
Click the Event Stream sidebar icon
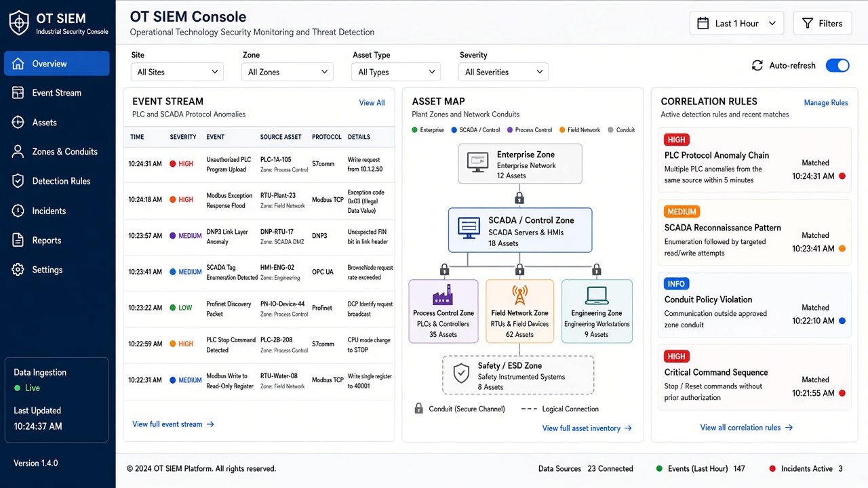coord(18,93)
